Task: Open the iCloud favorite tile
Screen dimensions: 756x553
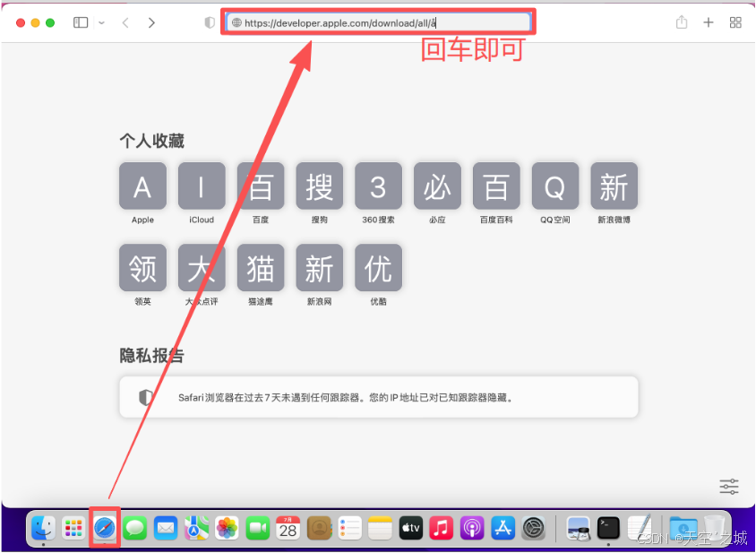Action: (x=202, y=186)
